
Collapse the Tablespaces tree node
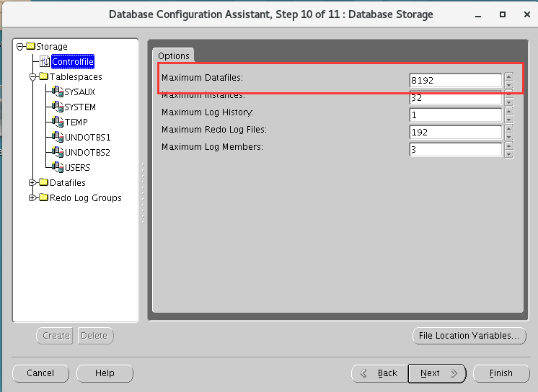coord(32,77)
